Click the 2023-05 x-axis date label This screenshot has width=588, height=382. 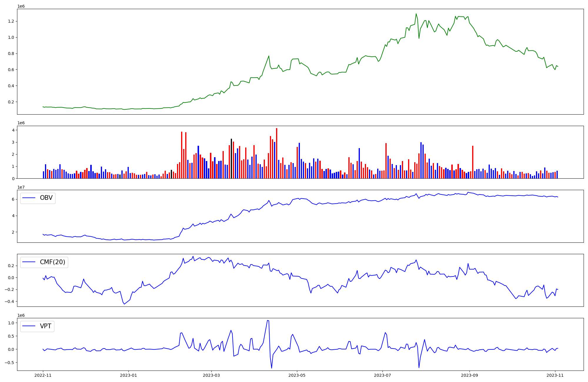tap(297, 375)
